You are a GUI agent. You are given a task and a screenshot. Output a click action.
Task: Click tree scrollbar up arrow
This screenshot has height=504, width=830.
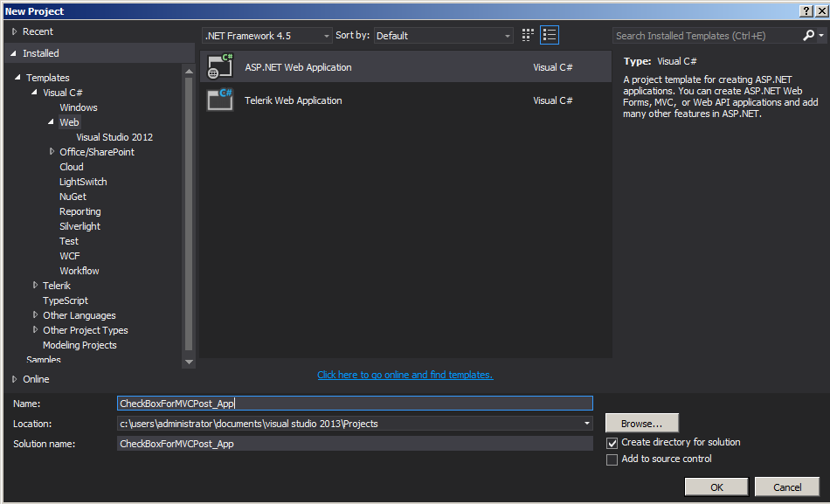189,71
